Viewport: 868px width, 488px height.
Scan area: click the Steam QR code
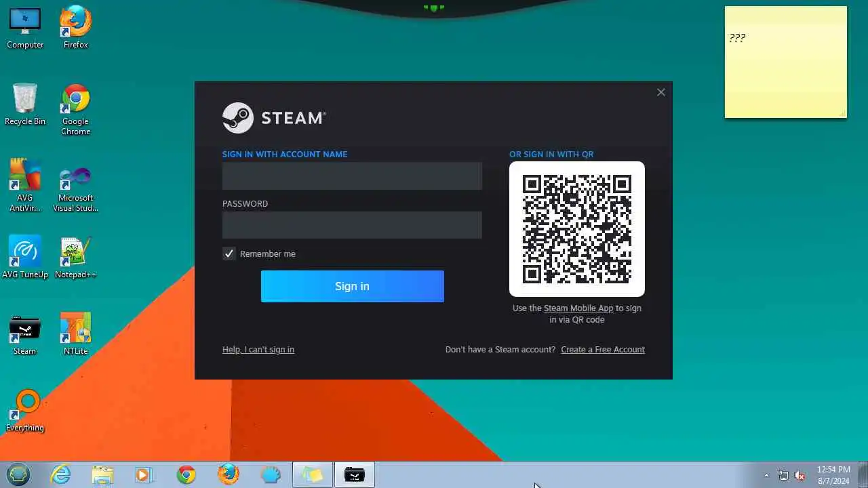point(577,229)
